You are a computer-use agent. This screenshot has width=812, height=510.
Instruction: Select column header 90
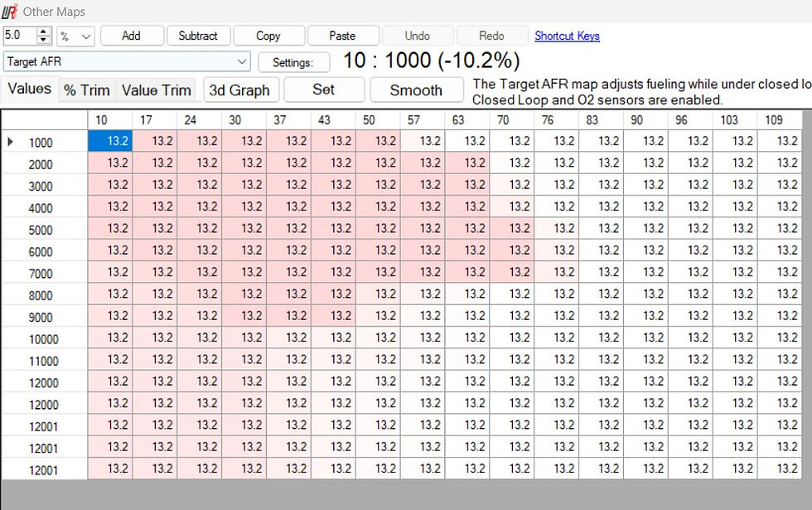pyautogui.click(x=645, y=120)
